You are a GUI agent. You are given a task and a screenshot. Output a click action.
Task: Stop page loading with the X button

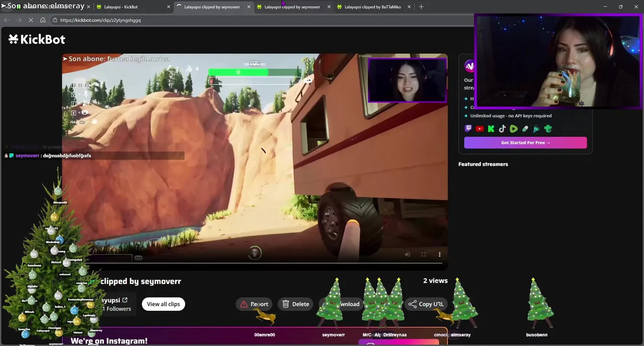tap(30, 20)
